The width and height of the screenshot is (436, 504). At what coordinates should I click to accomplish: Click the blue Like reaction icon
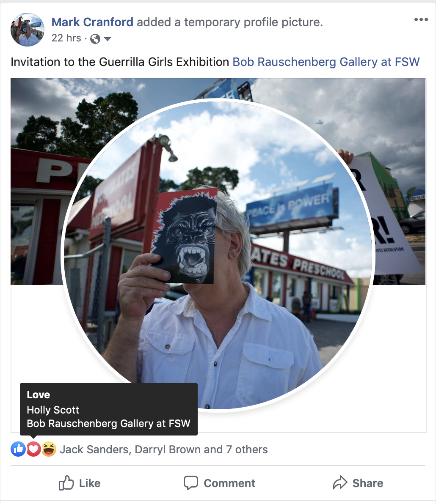[18, 449]
